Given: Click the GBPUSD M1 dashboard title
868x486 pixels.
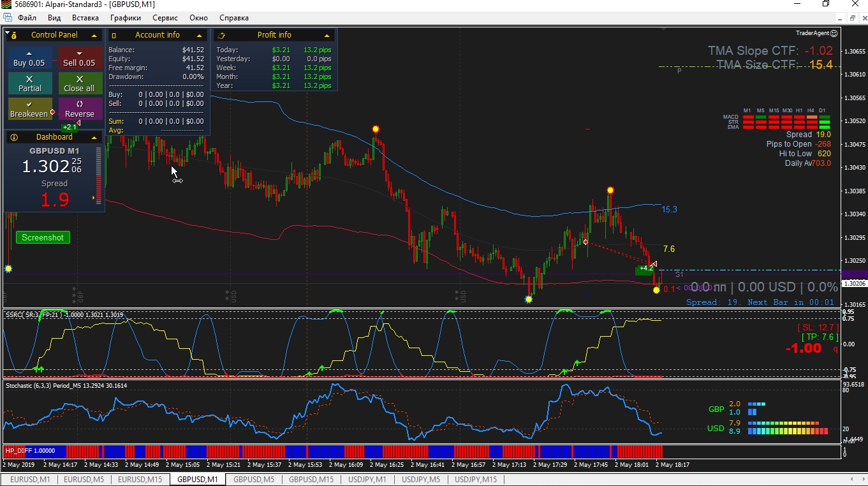Looking at the screenshot, I should pyautogui.click(x=54, y=151).
